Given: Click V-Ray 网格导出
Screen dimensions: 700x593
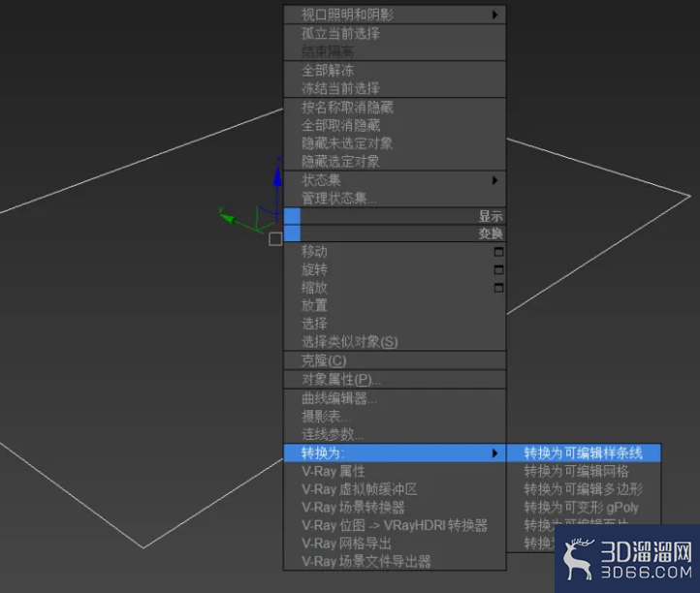Looking at the screenshot, I should tap(395, 544).
